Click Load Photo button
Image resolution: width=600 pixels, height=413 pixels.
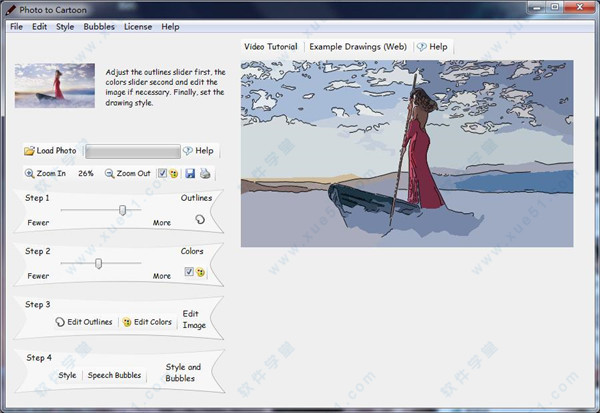click(51, 151)
